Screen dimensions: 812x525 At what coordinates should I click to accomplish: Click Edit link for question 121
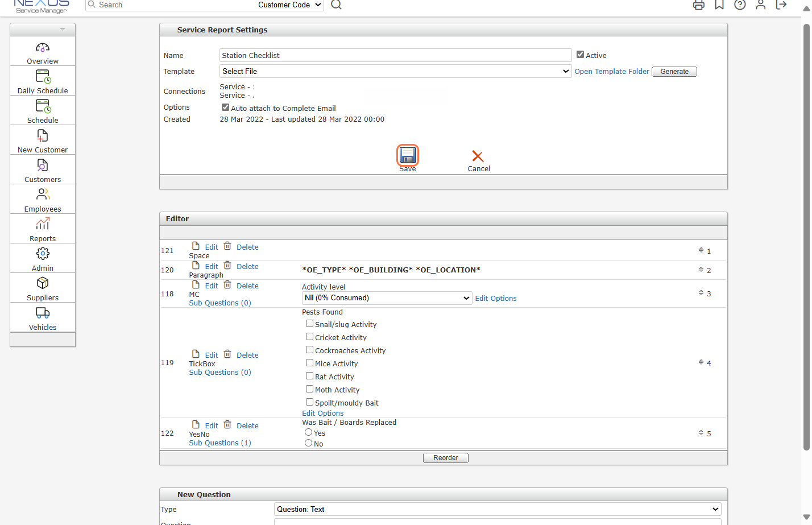tap(212, 247)
